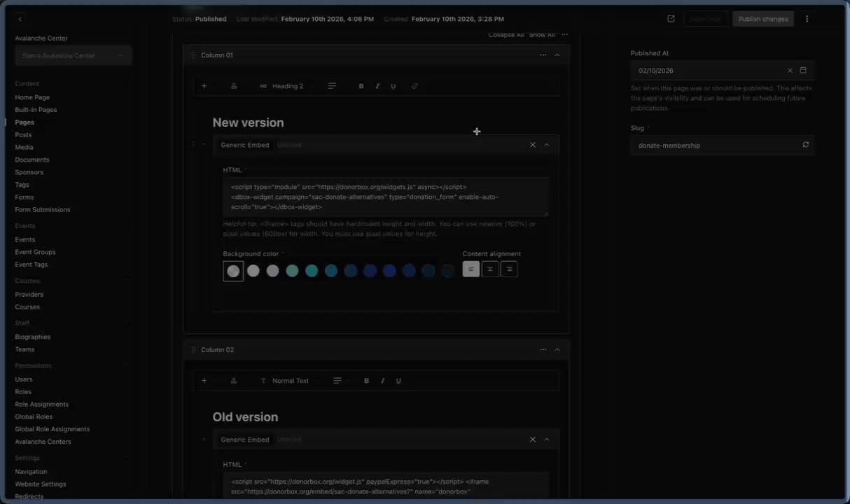The height and width of the screenshot is (504, 850).
Task: Clear the Published At date
Action: click(790, 71)
